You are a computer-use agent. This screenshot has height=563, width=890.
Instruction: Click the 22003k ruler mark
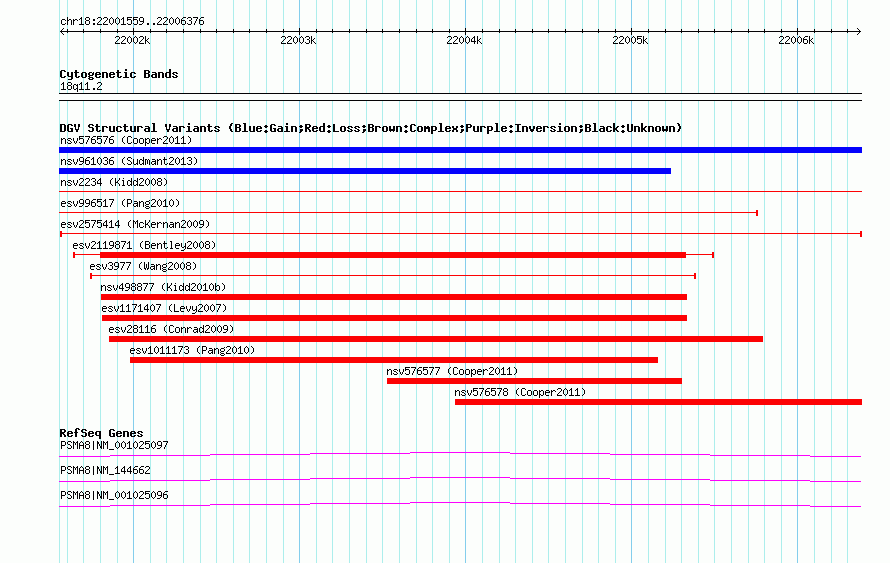[x=298, y=40]
